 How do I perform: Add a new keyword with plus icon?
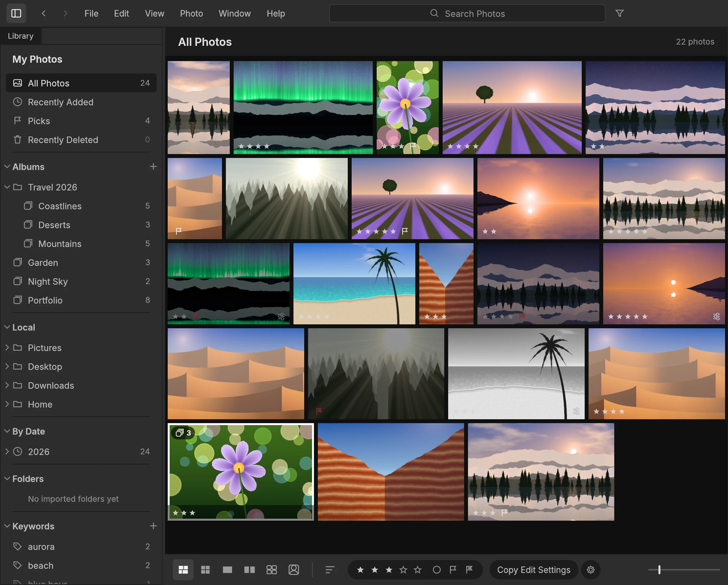[x=153, y=526]
